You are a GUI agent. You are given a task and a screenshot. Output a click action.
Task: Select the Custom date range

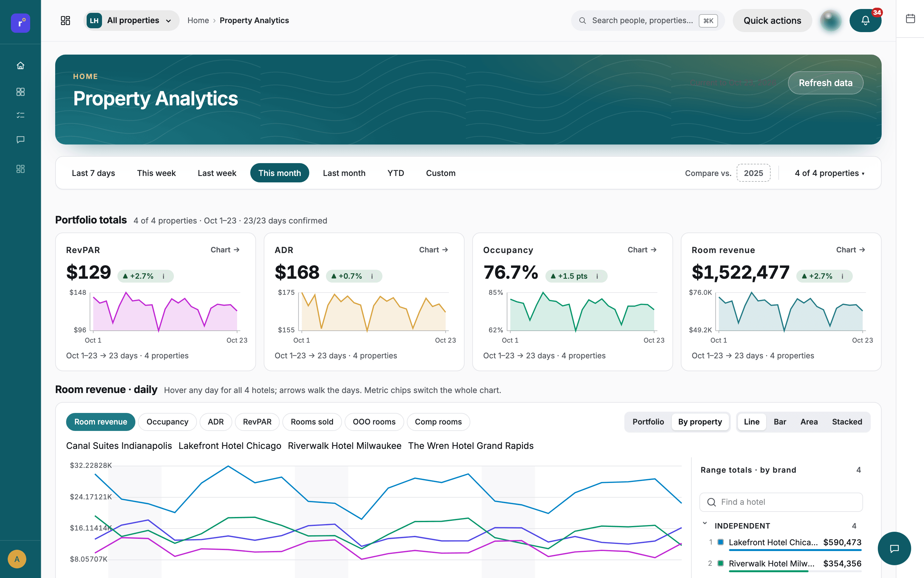[x=441, y=173]
